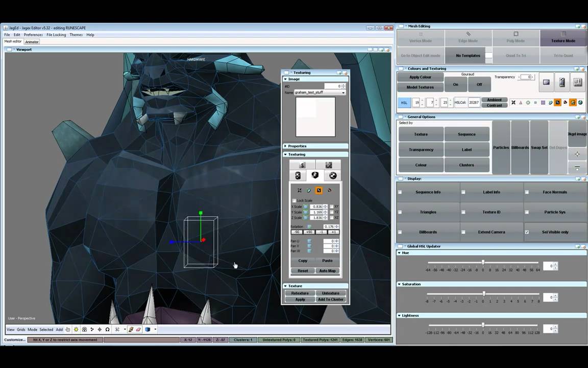588x368 pixels.
Task: Select the cube mapping tab icon
Action: pos(315,175)
